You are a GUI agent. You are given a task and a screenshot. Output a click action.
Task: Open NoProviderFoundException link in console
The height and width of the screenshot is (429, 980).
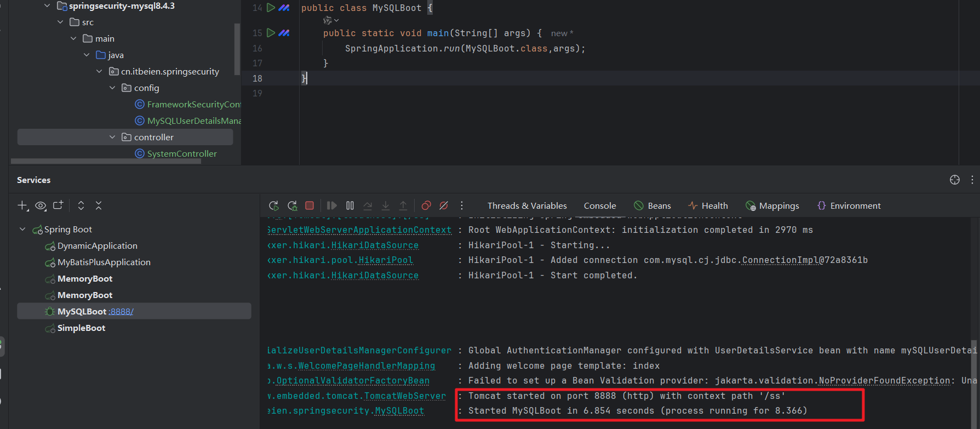pyautogui.click(x=884, y=380)
